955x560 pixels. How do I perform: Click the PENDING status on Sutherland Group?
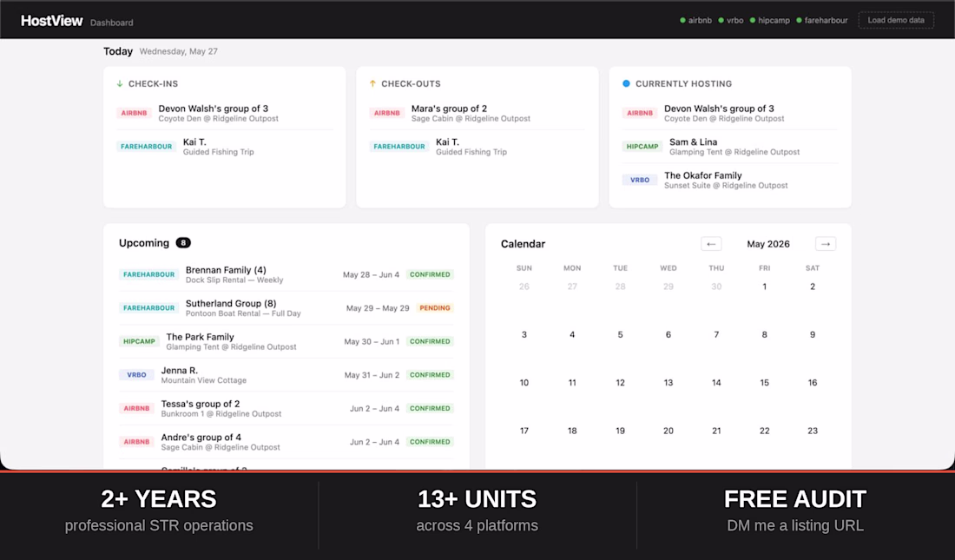pos(435,307)
